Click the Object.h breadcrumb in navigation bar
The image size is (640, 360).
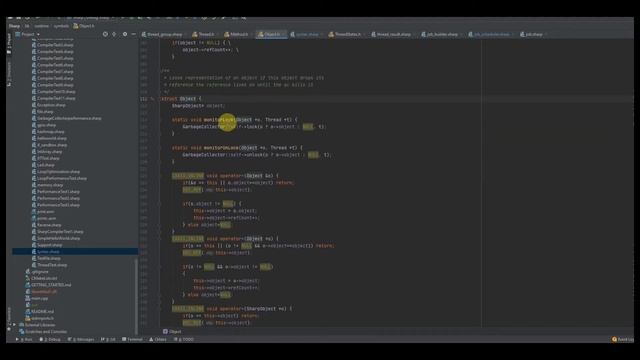[84, 26]
